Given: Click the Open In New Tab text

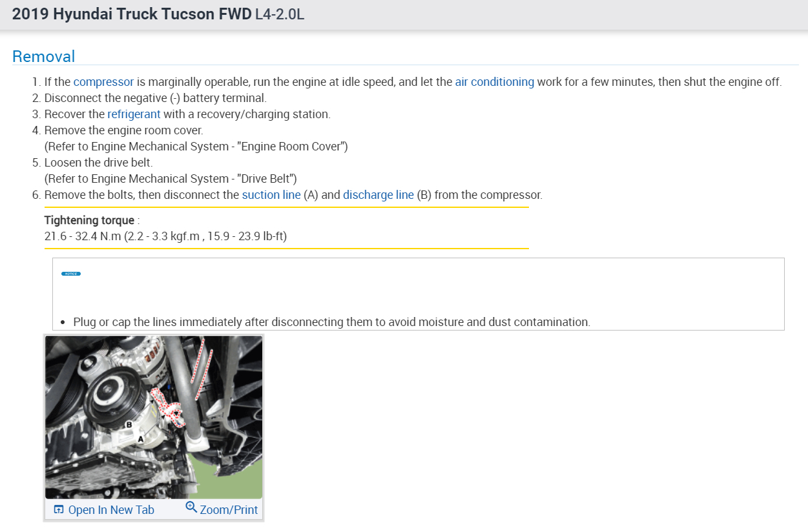Looking at the screenshot, I should (111, 510).
